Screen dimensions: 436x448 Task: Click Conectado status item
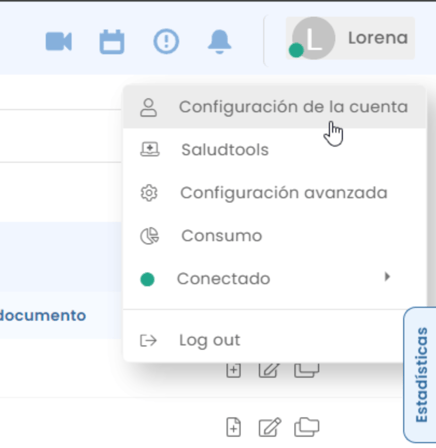(275, 279)
